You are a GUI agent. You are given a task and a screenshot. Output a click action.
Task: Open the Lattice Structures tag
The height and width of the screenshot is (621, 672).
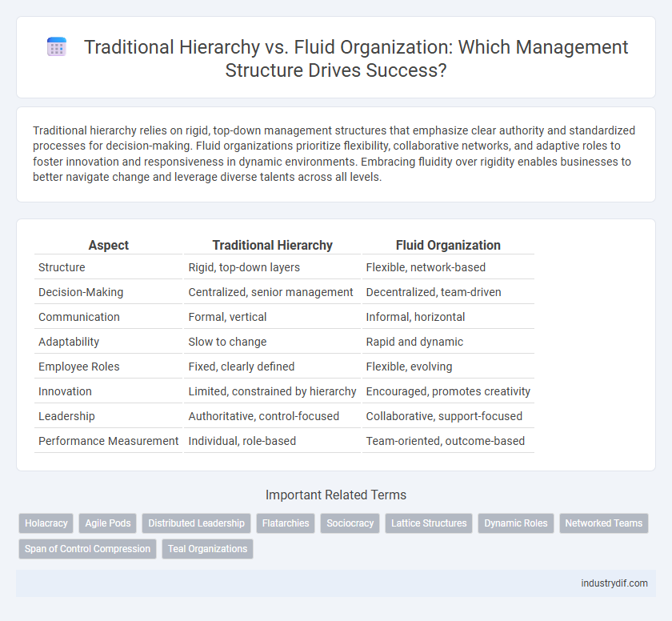click(429, 523)
